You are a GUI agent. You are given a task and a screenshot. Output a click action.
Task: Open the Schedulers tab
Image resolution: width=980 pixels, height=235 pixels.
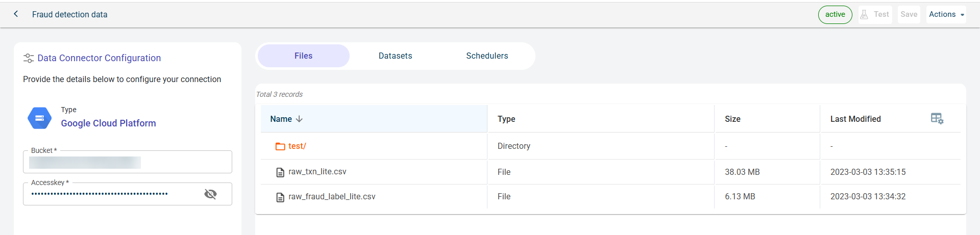click(x=487, y=56)
